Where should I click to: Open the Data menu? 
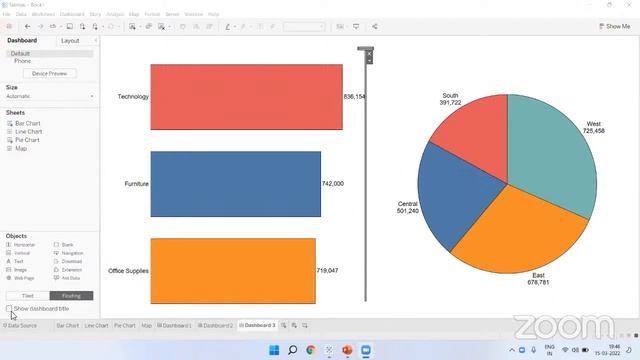point(21,14)
